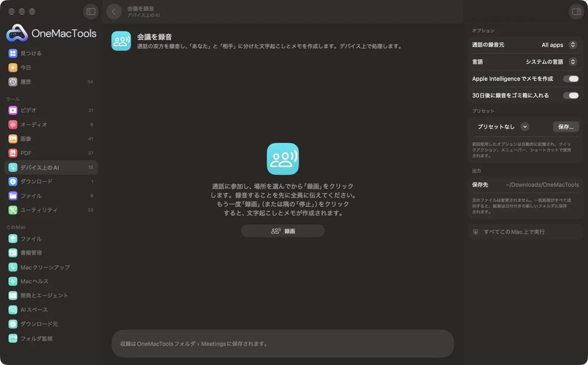Screen dimensions: 588x365
Task: Open the Macクリーンアップ icon
Action: (x=13, y=267)
